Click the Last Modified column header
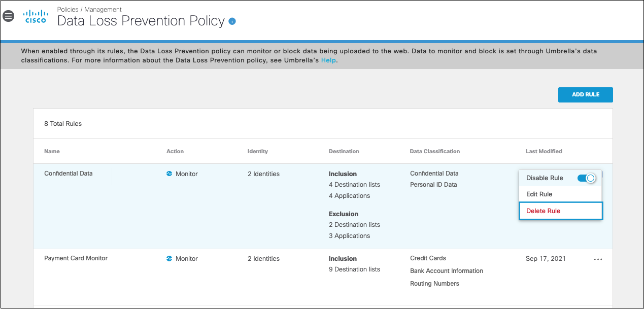The width and height of the screenshot is (644, 309). coord(544,151)
